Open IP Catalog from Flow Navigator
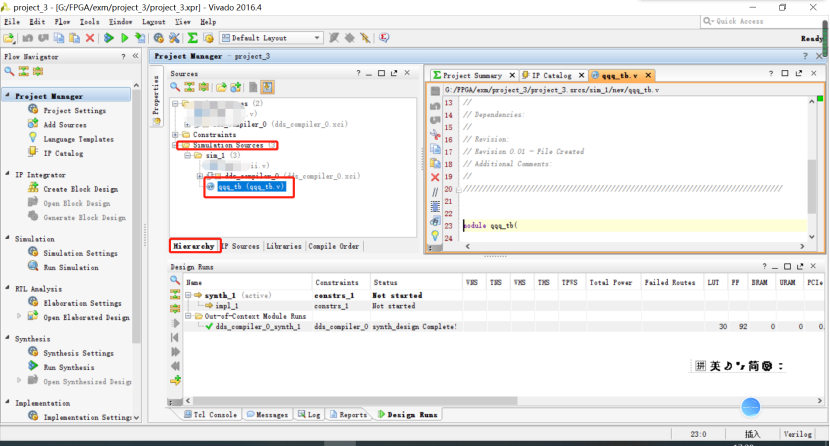Viewport: 830px width, 446px height. tap(63, 153)
